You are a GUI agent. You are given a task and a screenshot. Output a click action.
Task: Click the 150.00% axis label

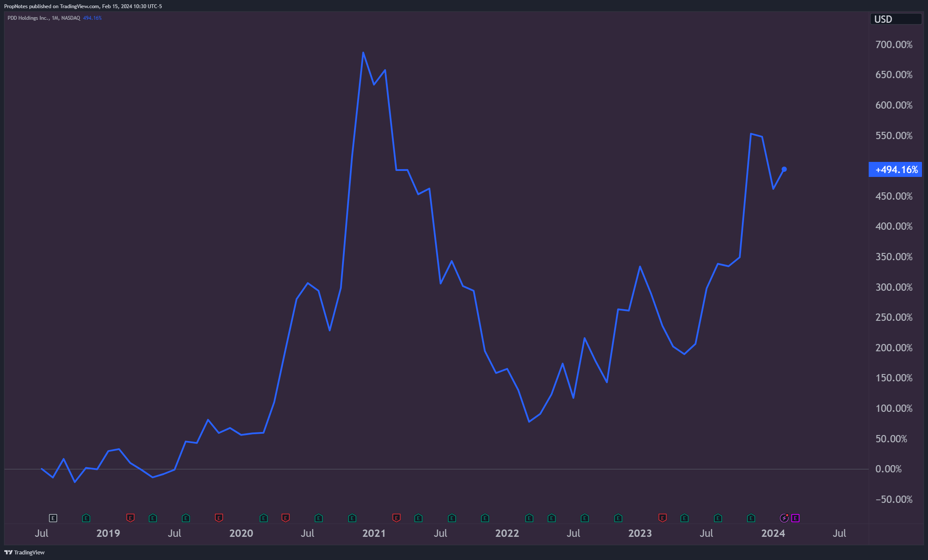894,378
